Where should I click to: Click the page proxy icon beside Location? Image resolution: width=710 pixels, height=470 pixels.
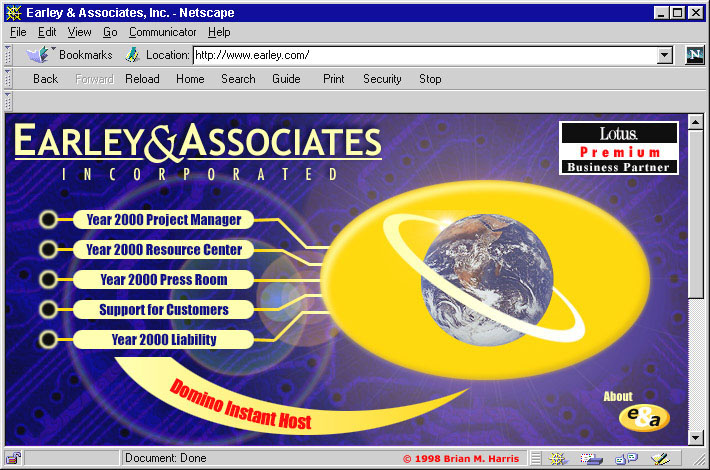[x=132, y=55]
